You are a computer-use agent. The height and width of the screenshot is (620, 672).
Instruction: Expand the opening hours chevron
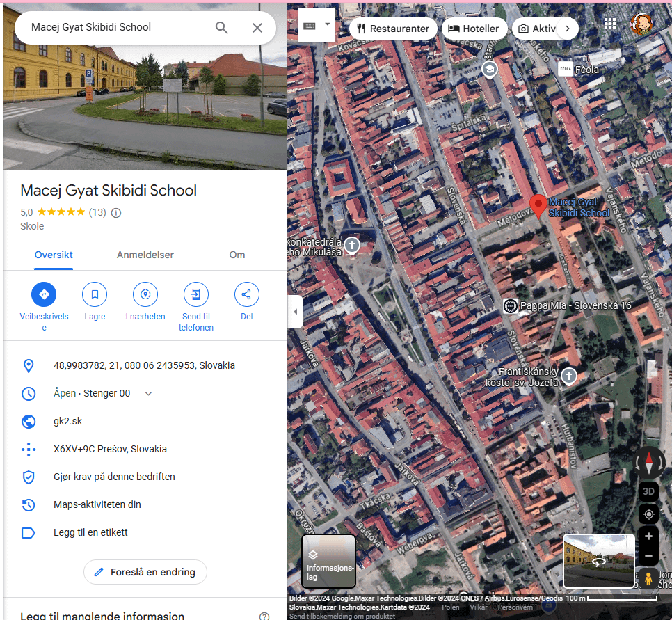148,394
